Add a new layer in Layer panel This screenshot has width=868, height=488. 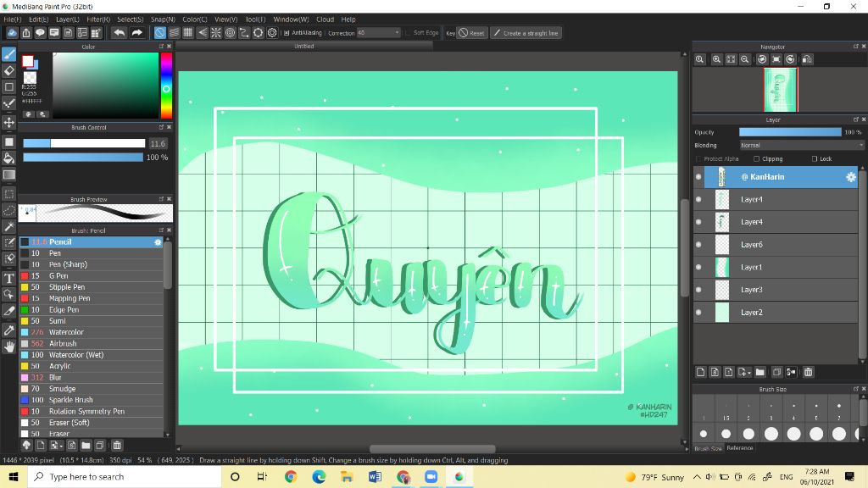(x=701, y=373)
